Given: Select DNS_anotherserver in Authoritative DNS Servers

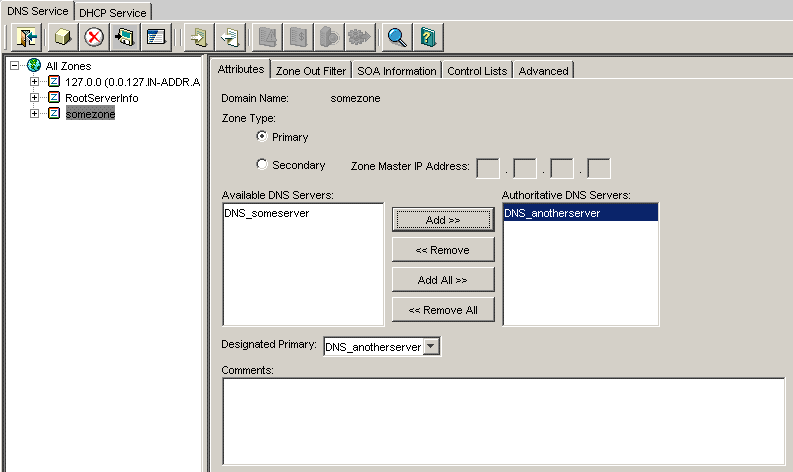Looking at the screenshot, I should pyautogui.click(x=581, y=213).
